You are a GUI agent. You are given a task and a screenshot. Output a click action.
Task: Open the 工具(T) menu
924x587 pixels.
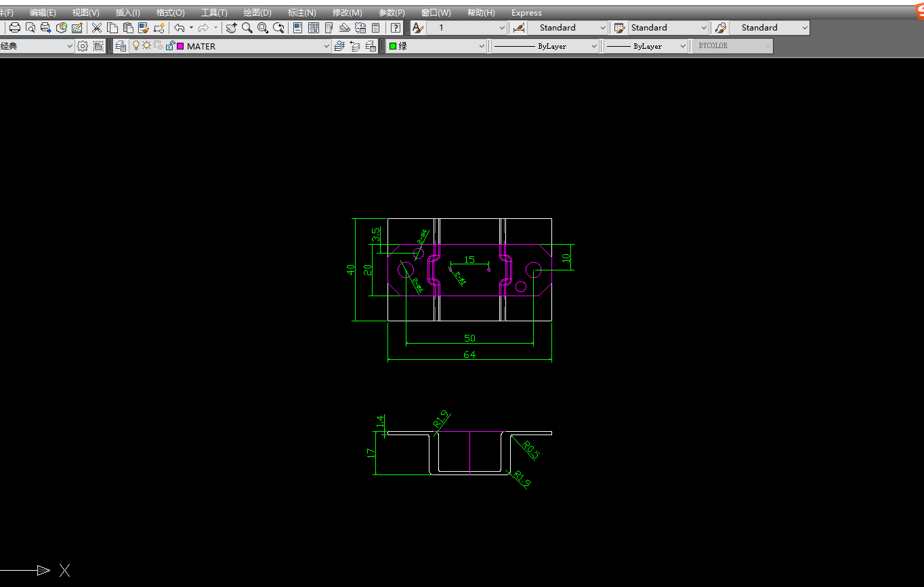(x=214, y=13)
